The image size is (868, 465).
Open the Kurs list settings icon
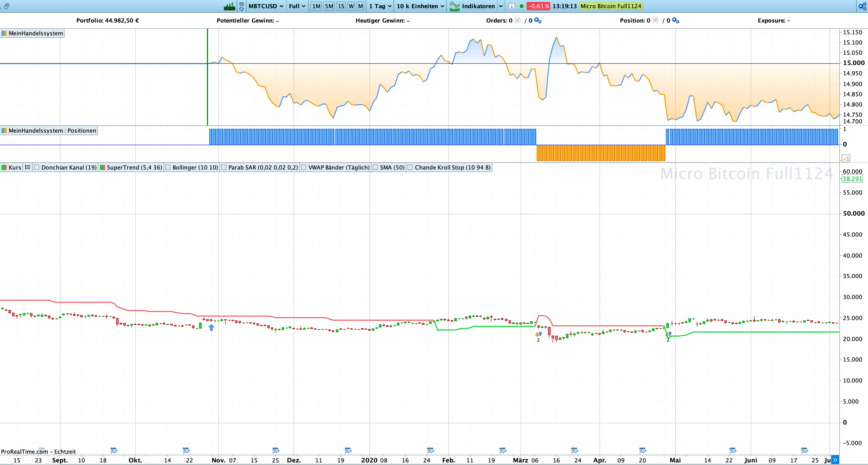[28, 167]
